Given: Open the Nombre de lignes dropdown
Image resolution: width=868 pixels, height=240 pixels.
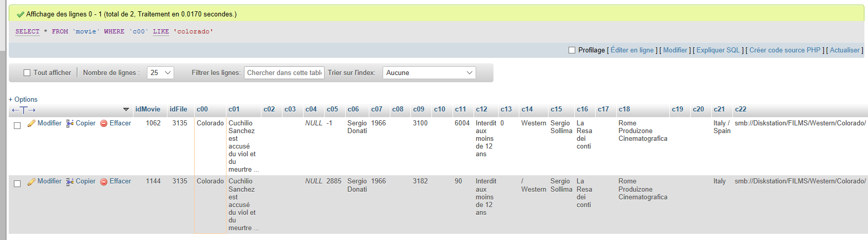Looking at the screenshot, I should pos(160,73).
